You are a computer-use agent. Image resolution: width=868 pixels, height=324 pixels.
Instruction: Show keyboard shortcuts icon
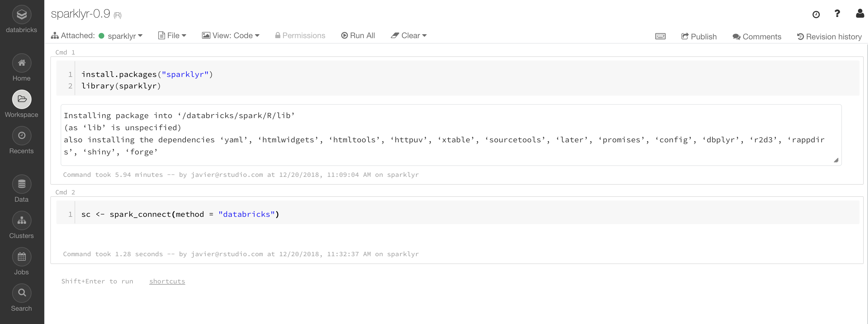(x=660, y=36)
